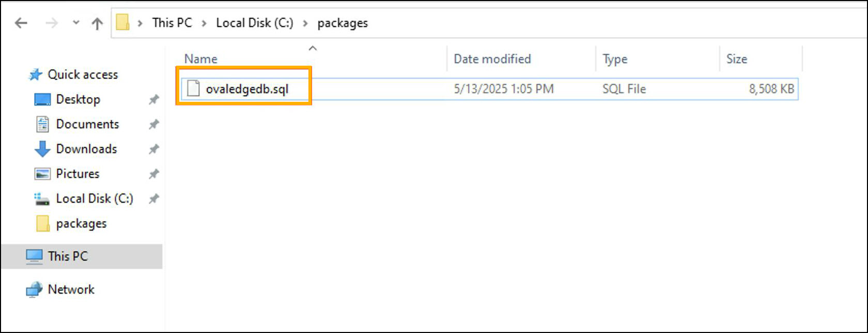Open Downloads folder in sidebar
The image size is (868, 333).
(86, 149)
